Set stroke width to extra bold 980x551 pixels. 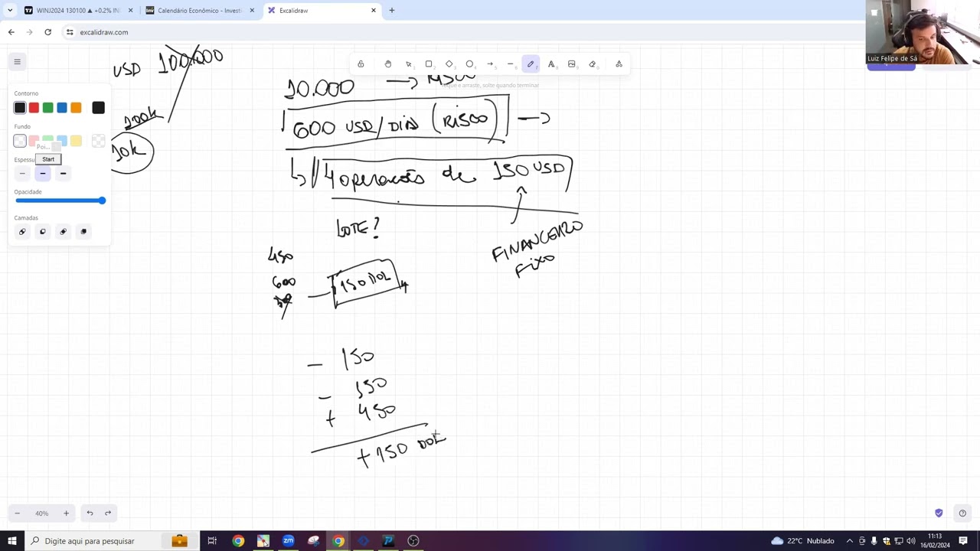(64, 174)
